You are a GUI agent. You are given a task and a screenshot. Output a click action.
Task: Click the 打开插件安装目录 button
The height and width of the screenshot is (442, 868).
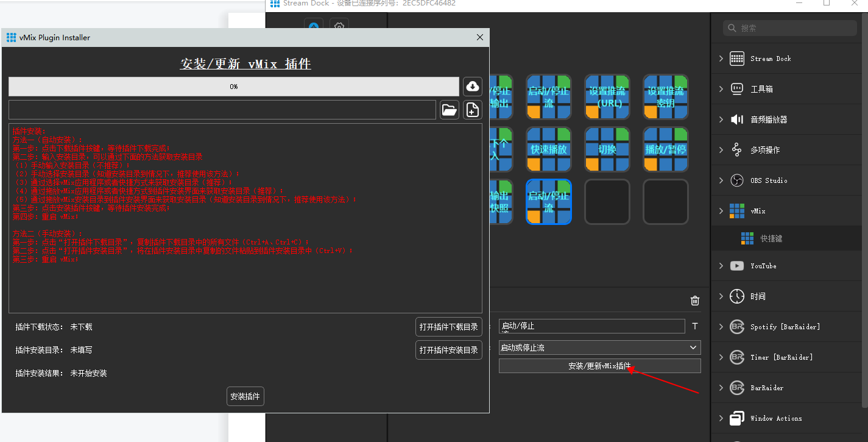pos(449,350)
